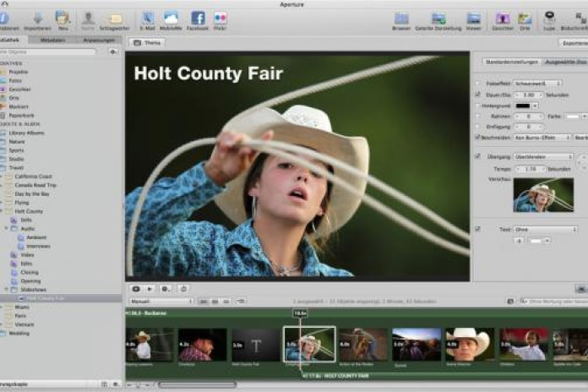
Task: Click the slideshow preview eye button
Action: coord(136,289)
